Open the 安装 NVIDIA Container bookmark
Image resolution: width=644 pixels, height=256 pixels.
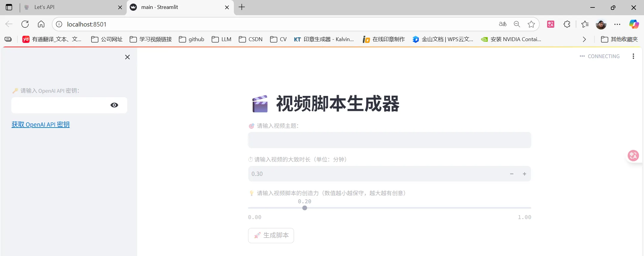511,39
